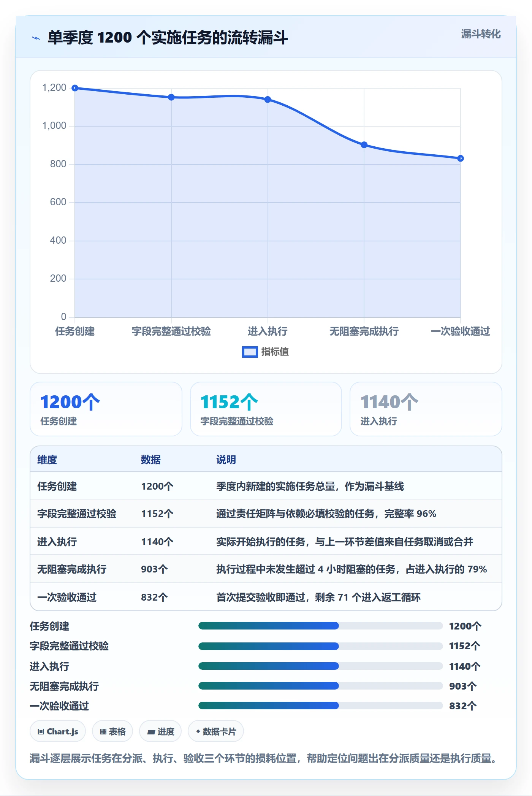Click the grid icon in 表格 chip
Viewport: 532px width, 796px height.
(103, 732)
